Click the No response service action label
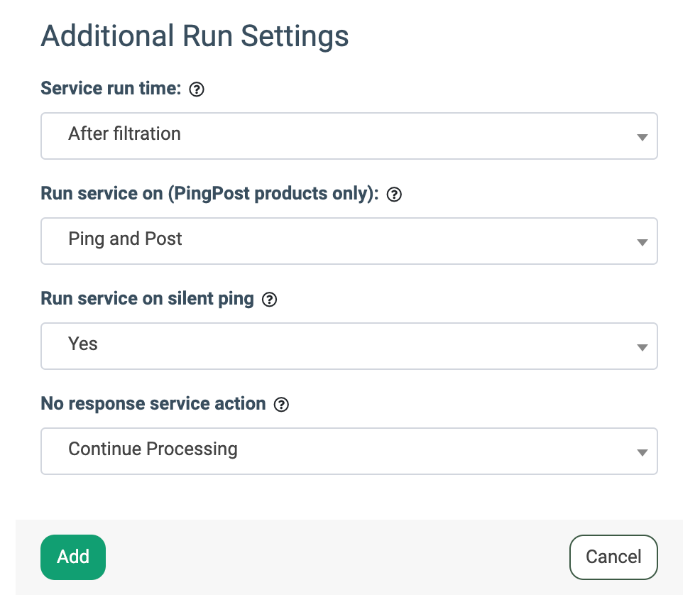Viewport: 700px width, 612px height. [153, 404]
